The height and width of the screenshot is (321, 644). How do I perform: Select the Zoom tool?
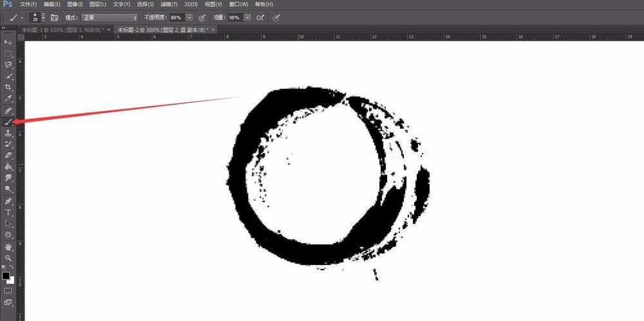tap(8, 257)
